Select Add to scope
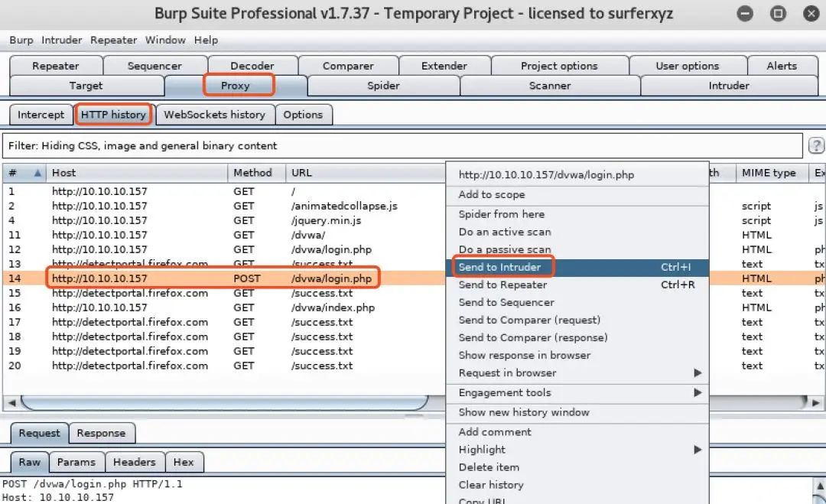This screenshot has height=504, width=826. pos(577,194)
